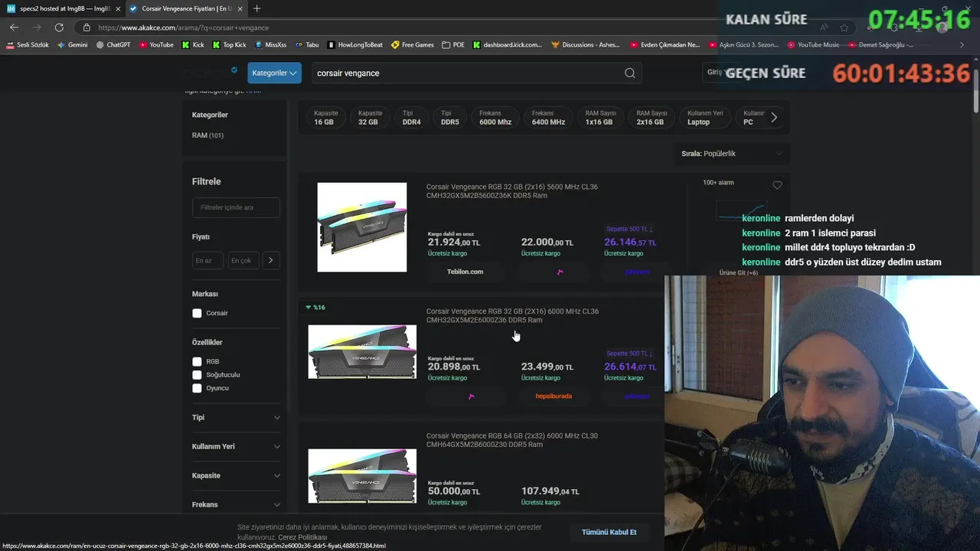Open the Corsair Vengeance 5600 MHz CL36 title link
The height and width of the screenshot is (551, 980).
tap(512, 191)
